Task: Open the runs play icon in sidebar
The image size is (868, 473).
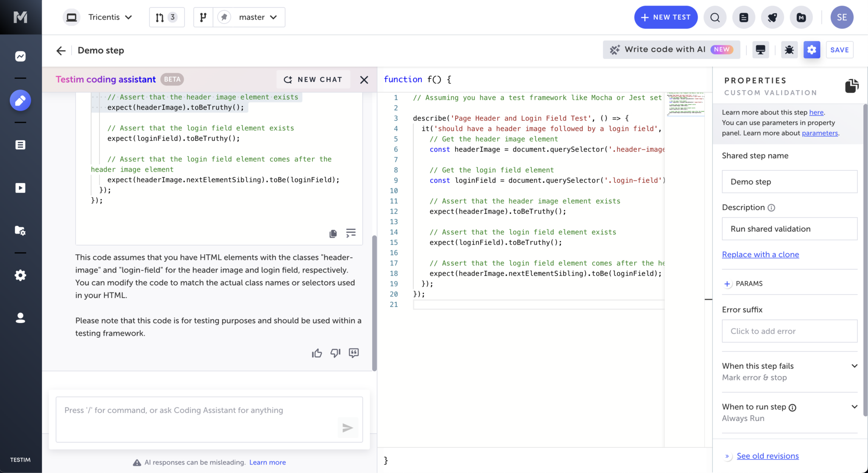Action: pos(20,188)
